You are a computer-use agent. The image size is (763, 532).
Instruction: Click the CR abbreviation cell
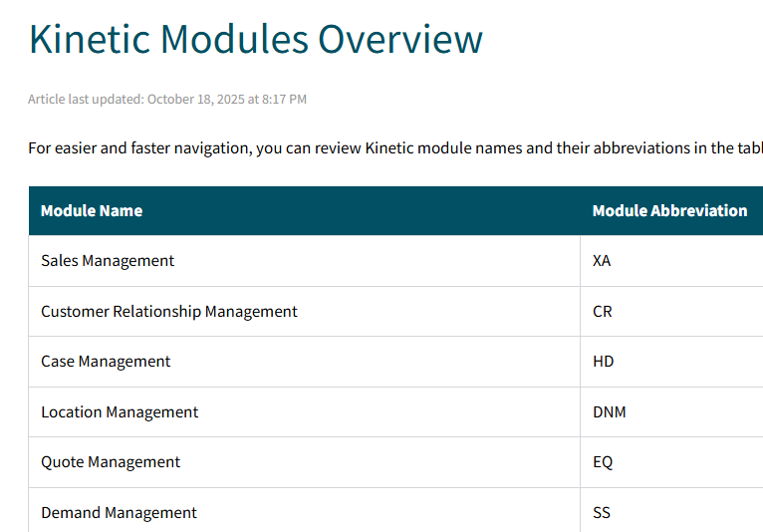603,312
